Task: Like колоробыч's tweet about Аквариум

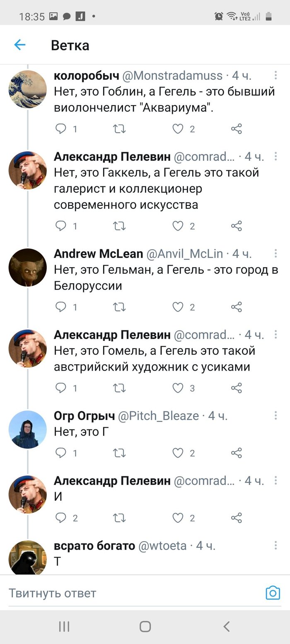Action: pyautogui.click(x=178, y=129)
